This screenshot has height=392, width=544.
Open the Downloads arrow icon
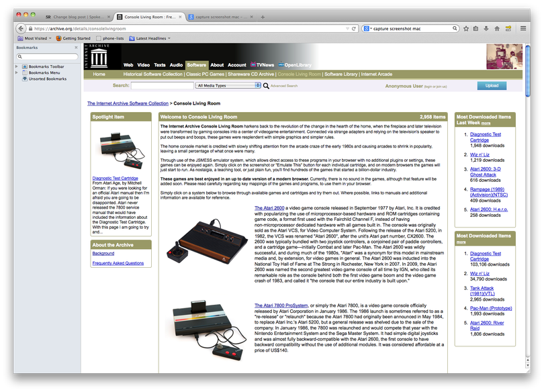tap(486, 29)
